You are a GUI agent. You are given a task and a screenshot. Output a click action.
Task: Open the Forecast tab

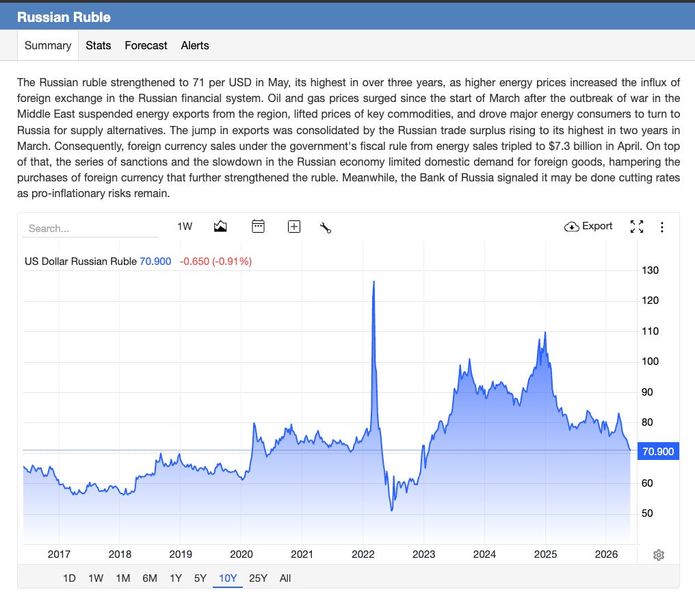[x=146, y=45]
